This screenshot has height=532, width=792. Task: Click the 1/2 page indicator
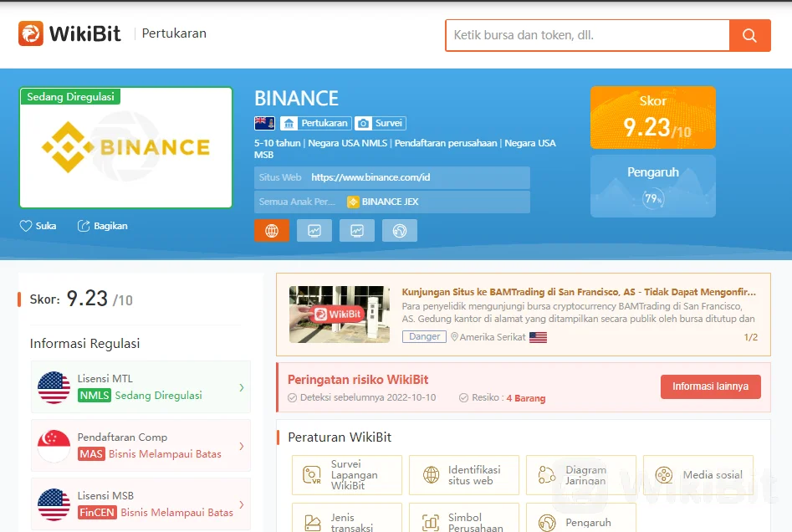coord(750,337)
